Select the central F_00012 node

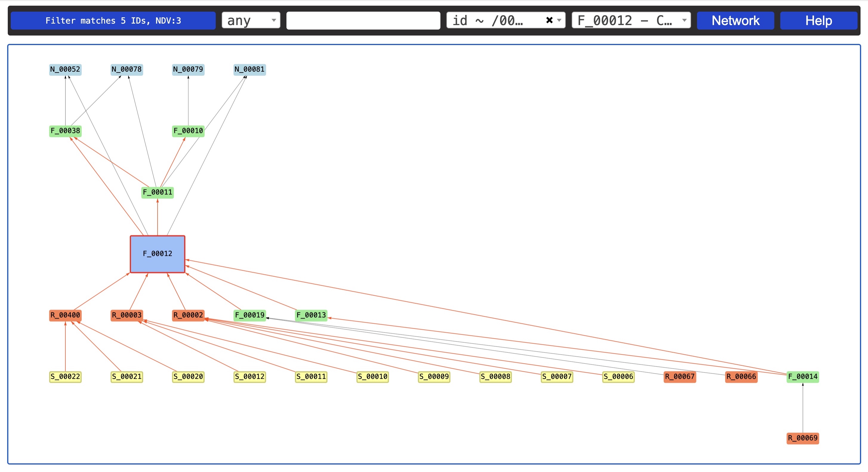click(x=157, y=254)
